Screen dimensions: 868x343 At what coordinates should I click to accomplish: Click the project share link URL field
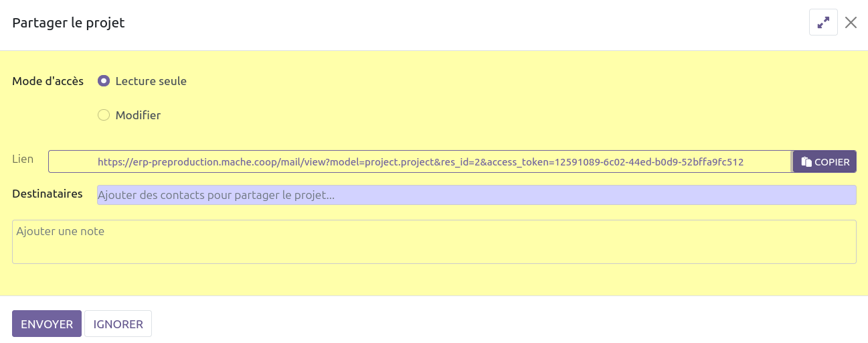coord(420,161)
